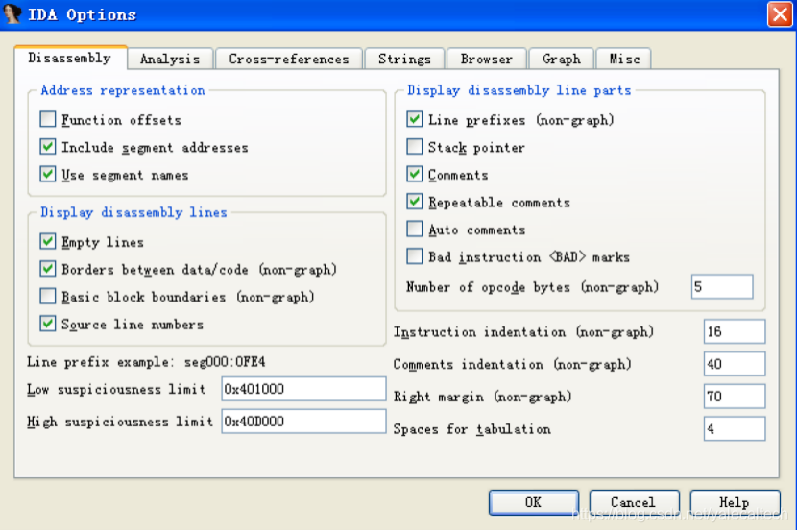797x532 pixels.
Task: Select the Right margin input field
Action: (735, 397)
